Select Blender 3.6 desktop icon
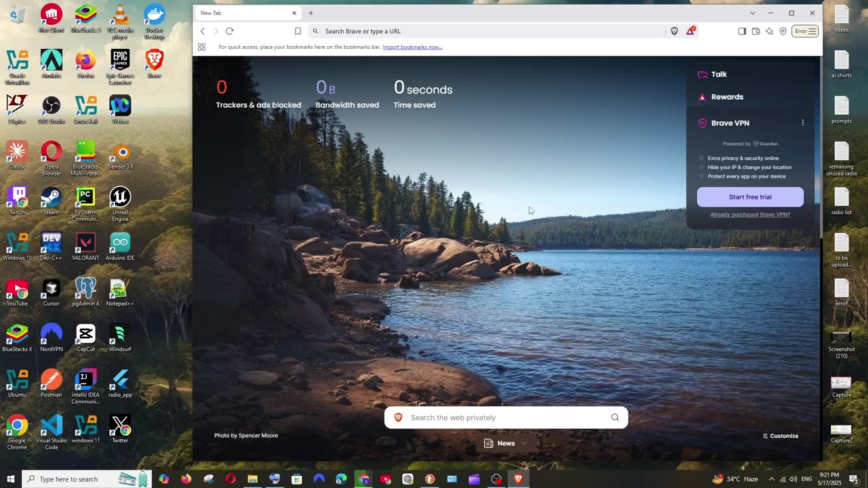This screenshot has height=488, width=868. pyautogui.click(x=120, y=155)
